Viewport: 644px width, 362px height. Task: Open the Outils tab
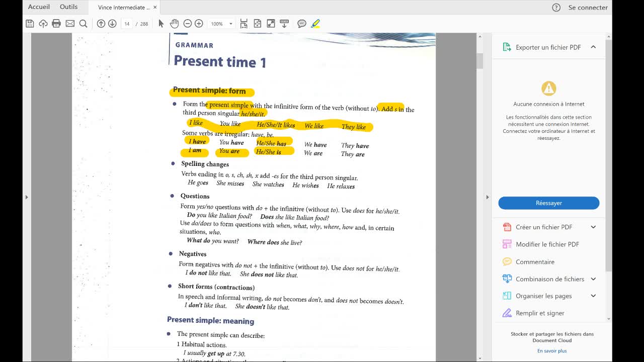(x=68, y=7)
